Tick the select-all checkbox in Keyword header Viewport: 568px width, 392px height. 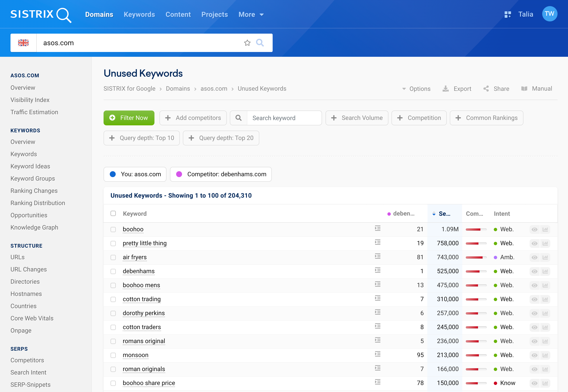(x=113, y=213)
